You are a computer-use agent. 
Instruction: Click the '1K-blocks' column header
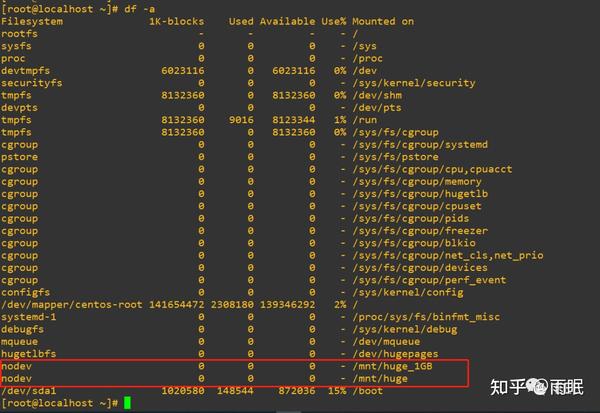point(176,21)
